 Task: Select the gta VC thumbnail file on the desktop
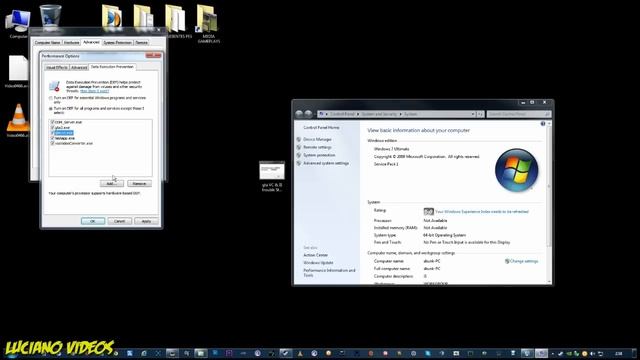click(x=272, y=176)
